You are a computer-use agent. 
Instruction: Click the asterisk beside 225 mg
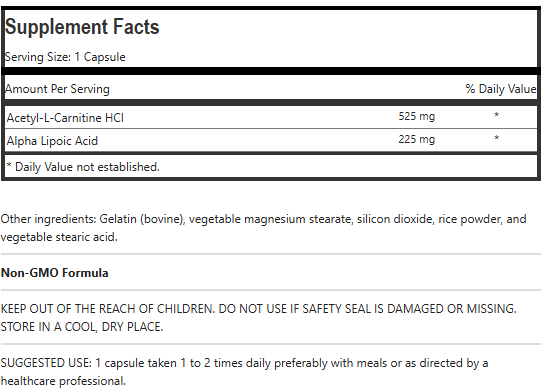(496, 138)
